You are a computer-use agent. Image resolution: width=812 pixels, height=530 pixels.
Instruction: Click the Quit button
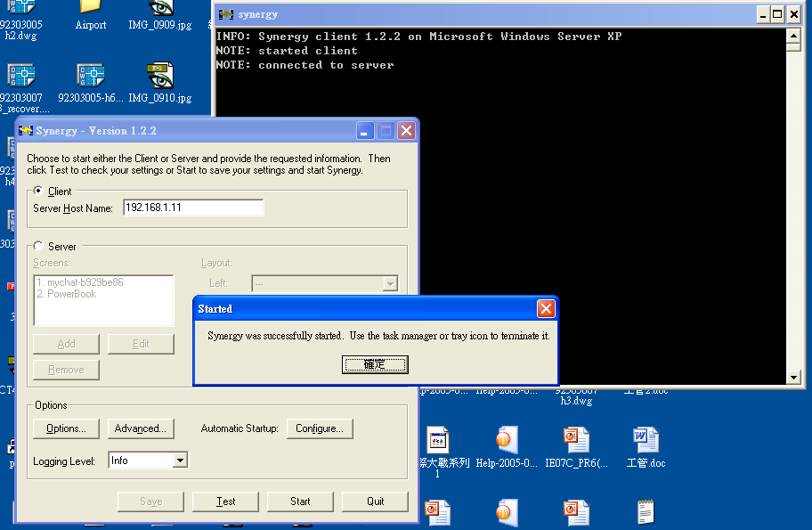point(375,501)
